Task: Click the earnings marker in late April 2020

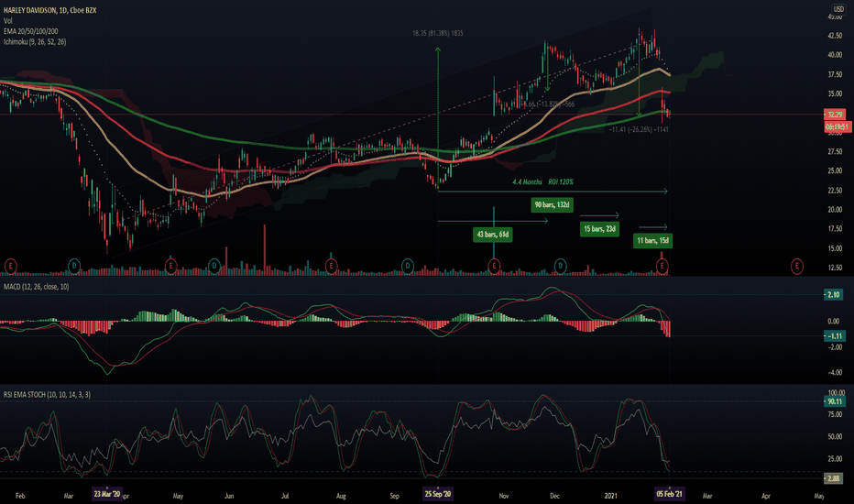Action: [x=171, y=267]
